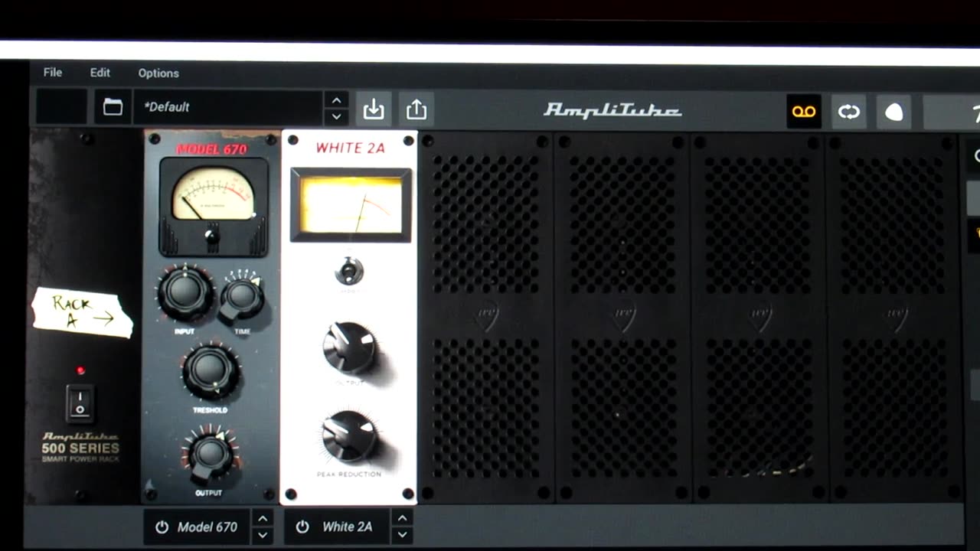Image resolution: width=980 pixels, height=551 pixels.
Task: Click the Rack A tape label
Action: [x=83, y=312]
